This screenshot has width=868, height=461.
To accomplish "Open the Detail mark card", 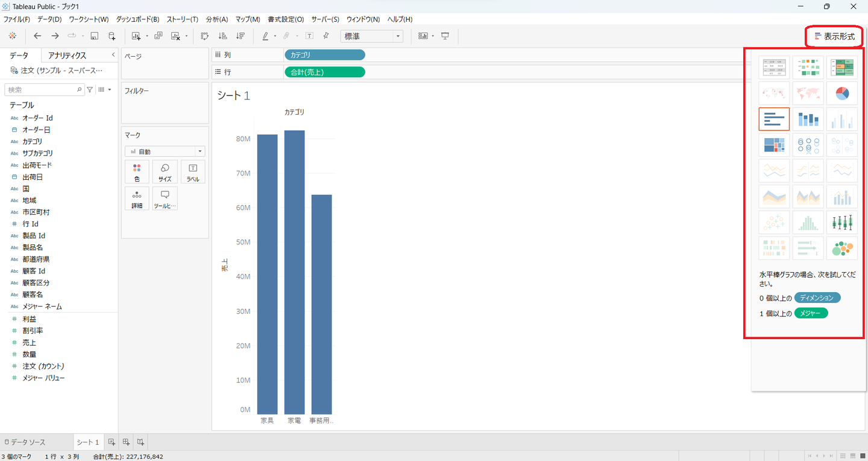I will tap(137, 199).
